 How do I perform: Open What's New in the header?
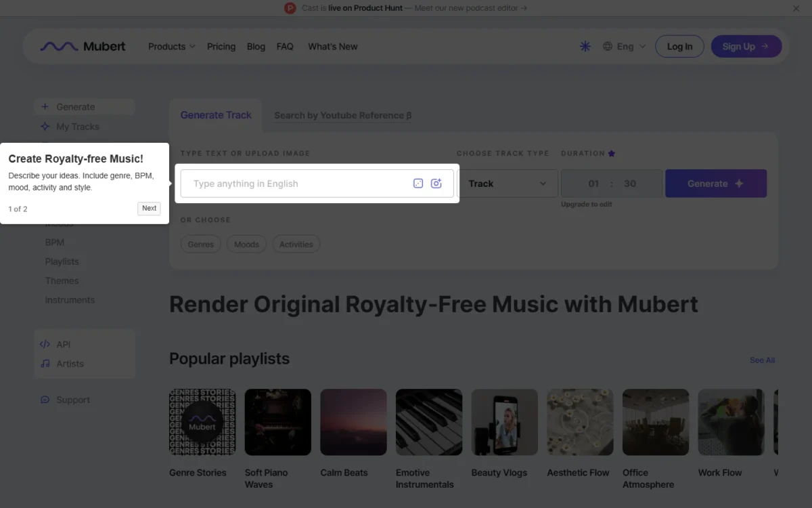point(333,47)
